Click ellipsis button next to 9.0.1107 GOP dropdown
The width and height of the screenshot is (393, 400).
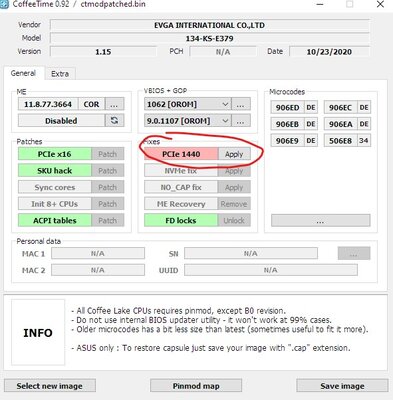(241, 121)
